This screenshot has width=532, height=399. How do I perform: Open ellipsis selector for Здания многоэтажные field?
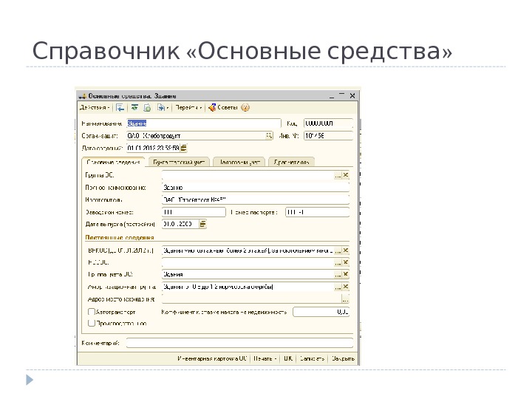[338, 250]
